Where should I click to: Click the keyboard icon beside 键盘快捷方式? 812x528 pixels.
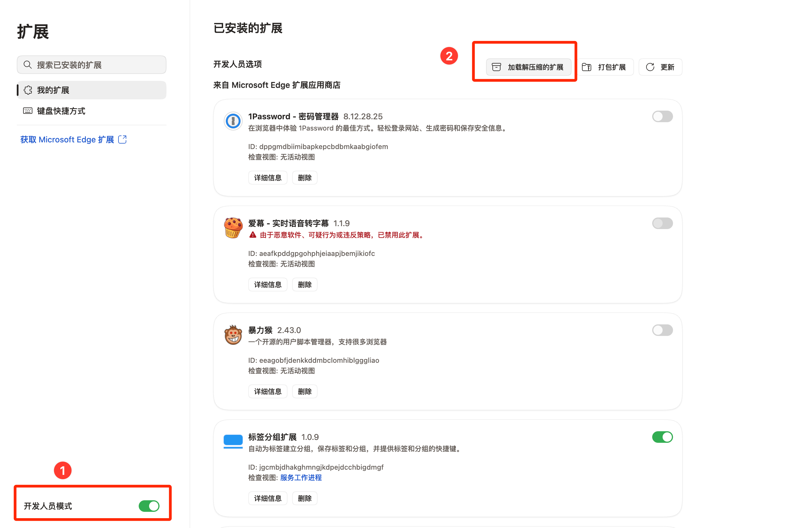coord(28,111)
